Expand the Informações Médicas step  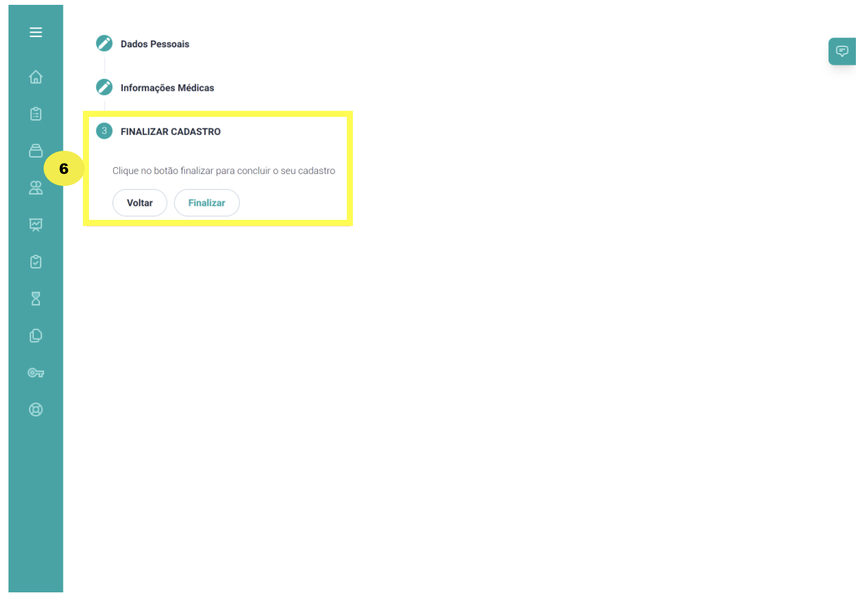click(x=167, y=88)
